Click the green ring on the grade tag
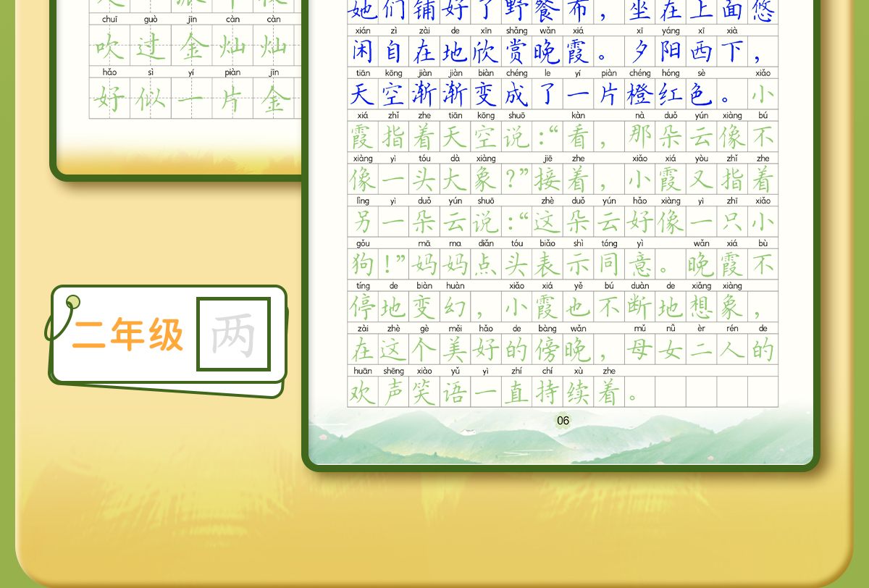The width and height of the screenshot is (869, 588). (72, 303)
